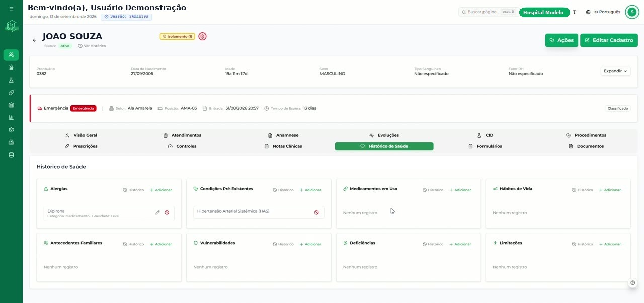Open Histórico for Medicamentos em Uso

(x=433, y=190)
